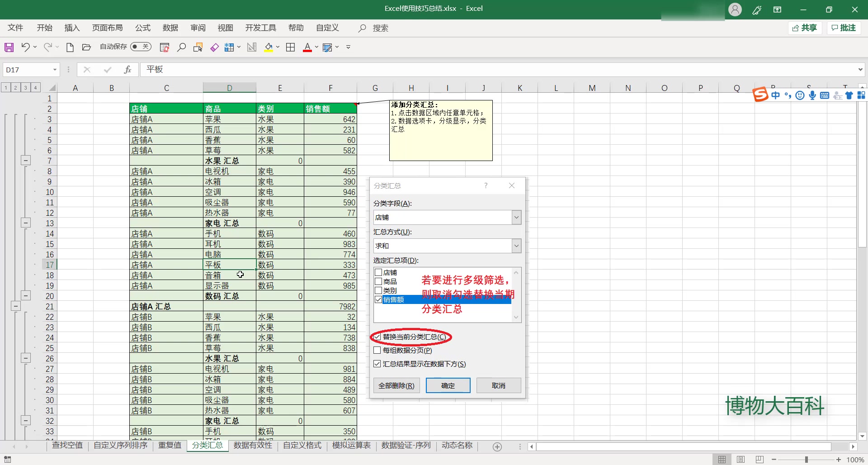Apply the yellow fill color bucket
The image size is (868, 465).
pos(269,47)
